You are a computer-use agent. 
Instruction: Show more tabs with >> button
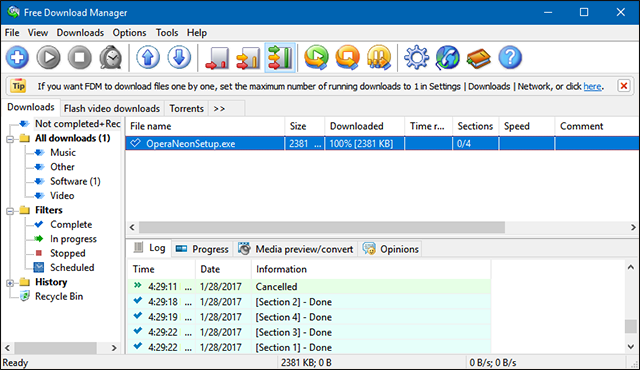click(219, 109)
